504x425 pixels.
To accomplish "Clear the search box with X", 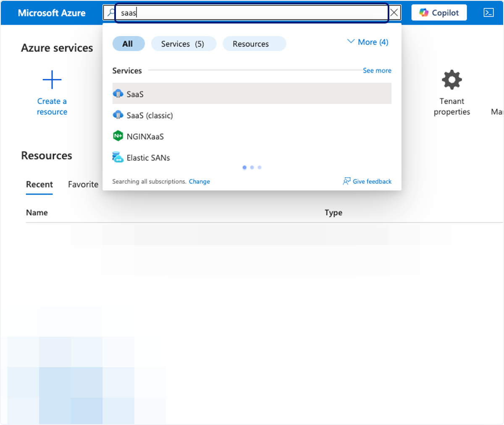I will [394, 13].
